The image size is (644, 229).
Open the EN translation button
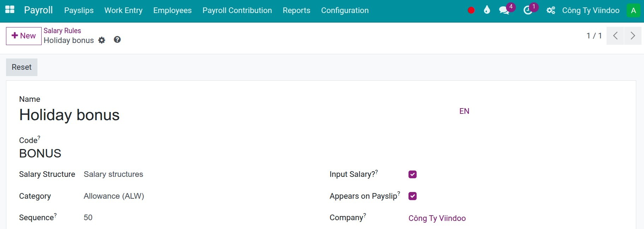[464, 111]
